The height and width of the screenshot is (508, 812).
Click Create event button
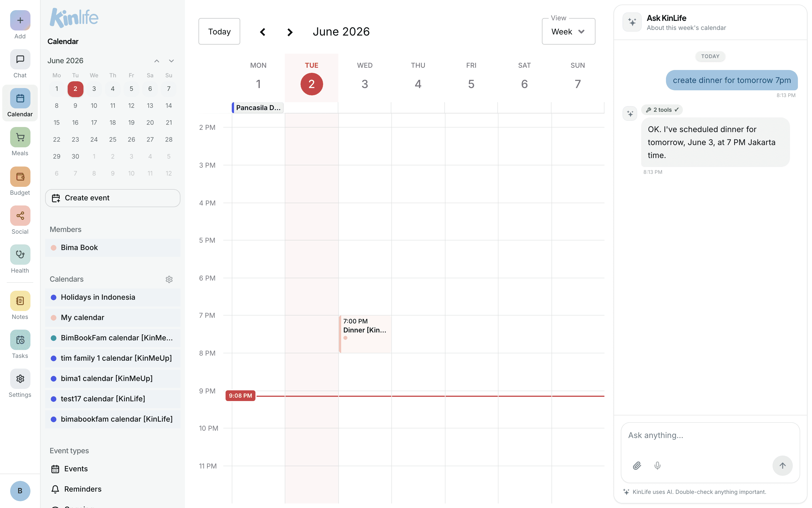click(x=113, y=198)
